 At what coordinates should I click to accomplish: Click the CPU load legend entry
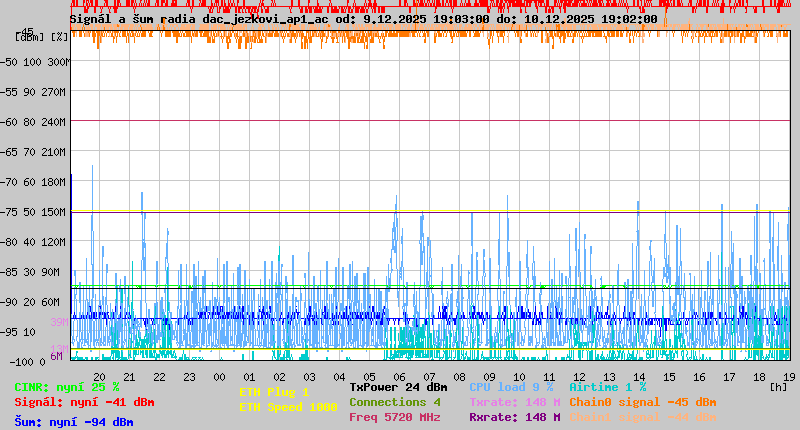click(x=511, y=387)
